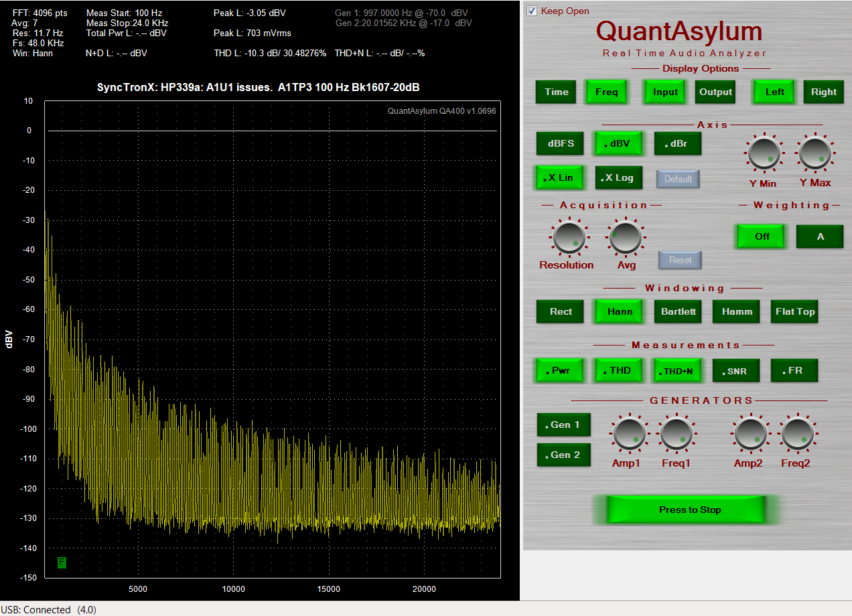The image size is (852, 616).
Task: Toggle the SNR measurement
Action: (736, 370)
